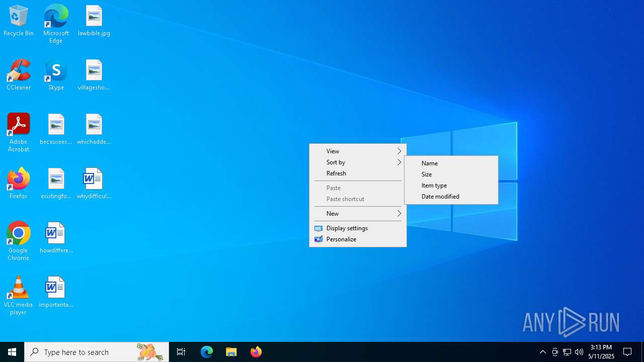
Task: Click the Sort by menu entry
Action: click(358, 162)
